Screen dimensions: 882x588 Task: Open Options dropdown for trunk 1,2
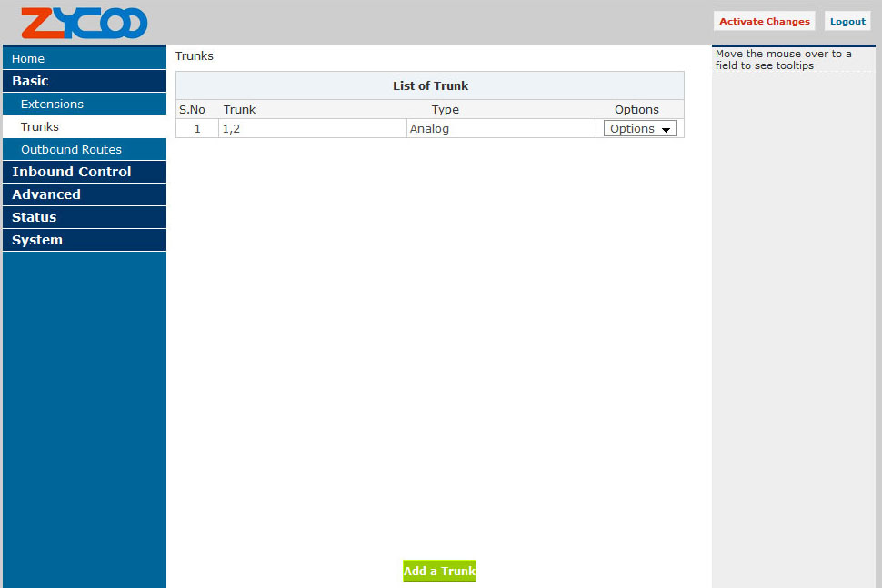pos(640,129)
